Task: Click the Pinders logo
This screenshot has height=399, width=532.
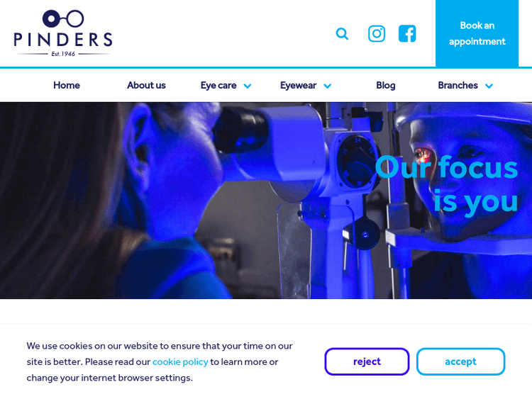Action: click(x=63, y=33)
